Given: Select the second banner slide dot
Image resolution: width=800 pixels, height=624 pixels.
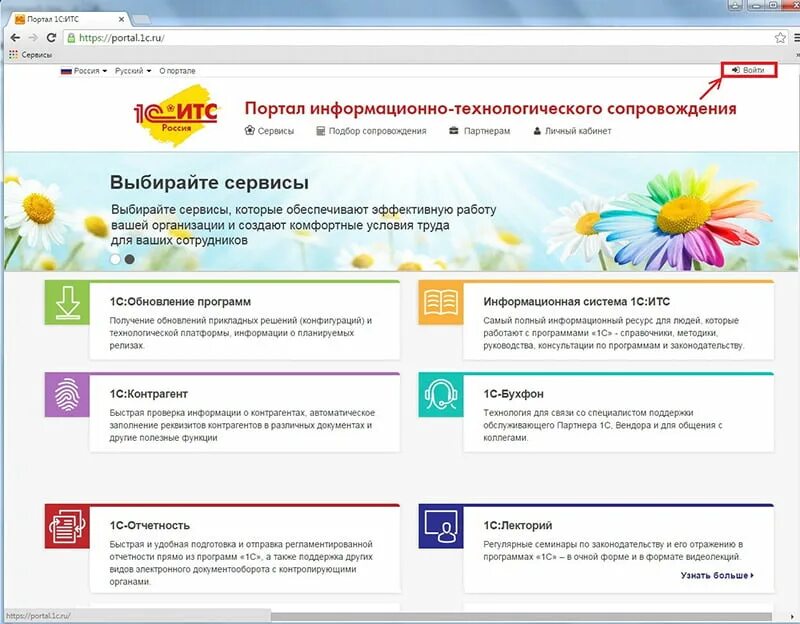Looking at the screenshot, I should [130, 259].
